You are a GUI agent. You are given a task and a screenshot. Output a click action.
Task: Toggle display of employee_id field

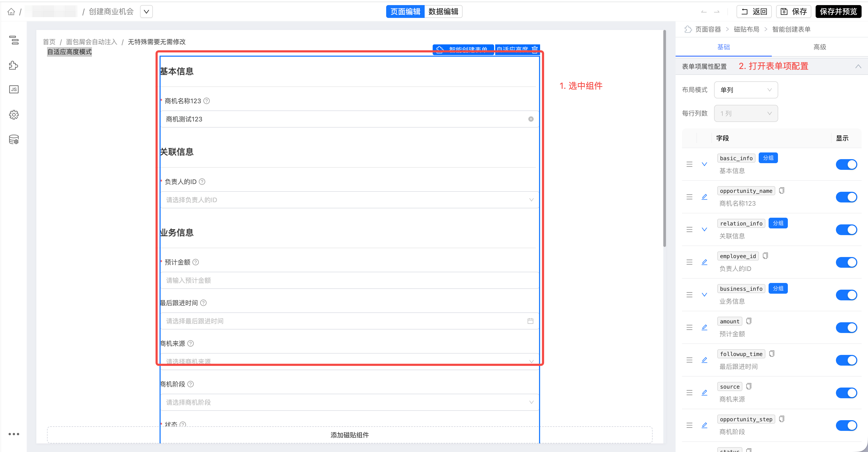846,262
